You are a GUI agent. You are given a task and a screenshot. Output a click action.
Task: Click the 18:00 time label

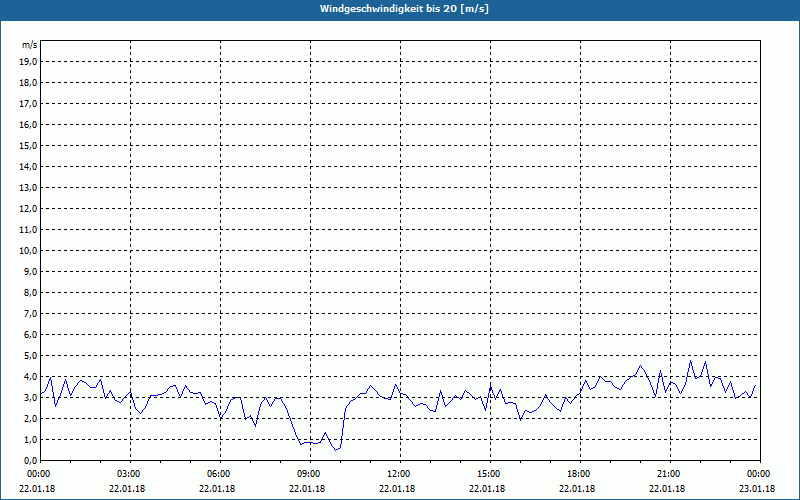click(x=578, y=474)
